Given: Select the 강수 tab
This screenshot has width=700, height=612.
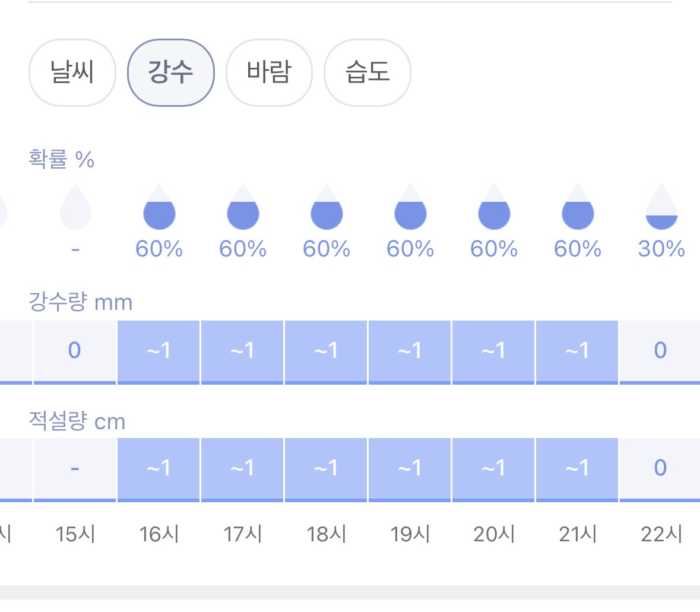Looking at the screenshot, I should pos(170,72).
